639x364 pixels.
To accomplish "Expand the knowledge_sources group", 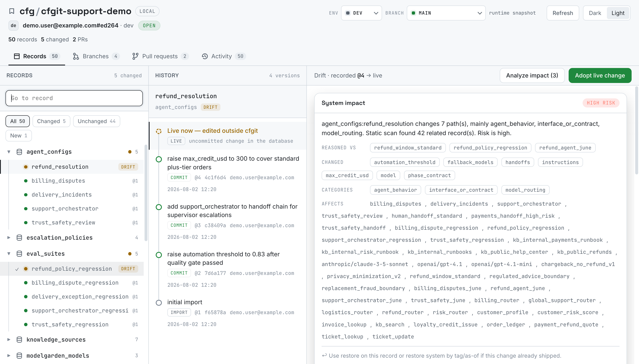I will (x=9, y=340).
